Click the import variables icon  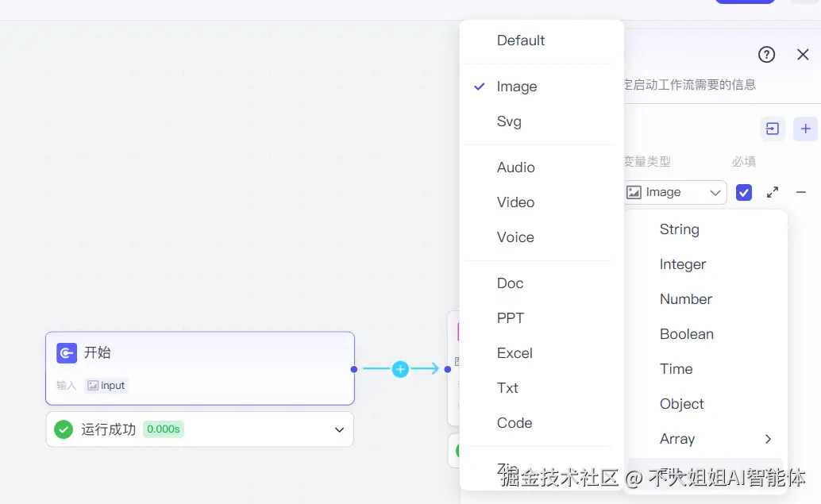point(773,129)
